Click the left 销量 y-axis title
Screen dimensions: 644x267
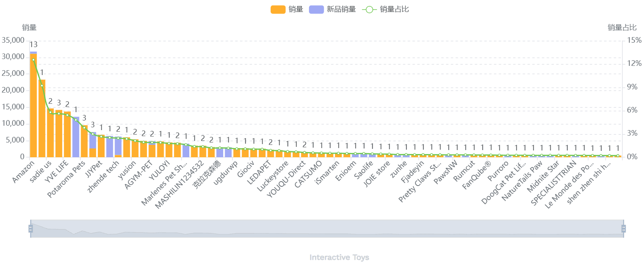pos(29,28)
